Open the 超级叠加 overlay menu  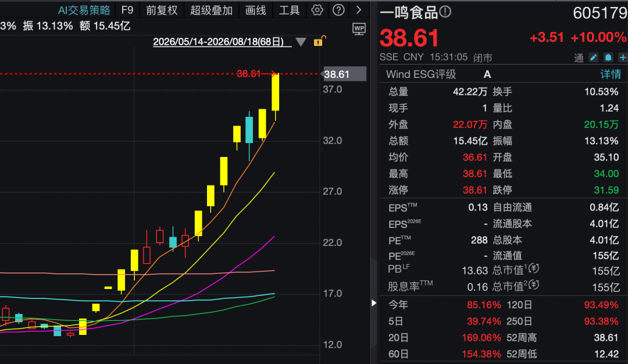211,10
